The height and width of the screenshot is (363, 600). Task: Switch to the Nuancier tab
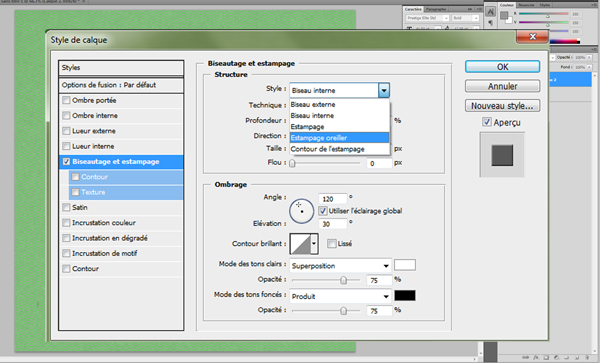[527, 5]
